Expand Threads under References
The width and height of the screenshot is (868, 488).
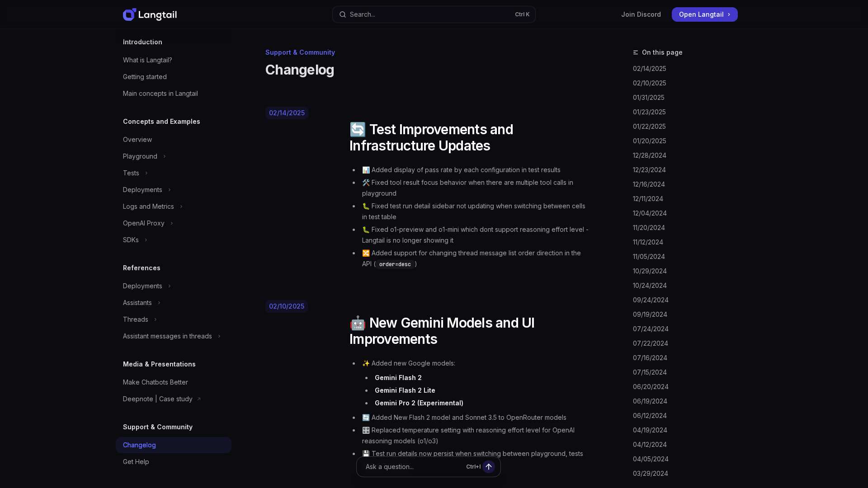[x=156, y=319]
